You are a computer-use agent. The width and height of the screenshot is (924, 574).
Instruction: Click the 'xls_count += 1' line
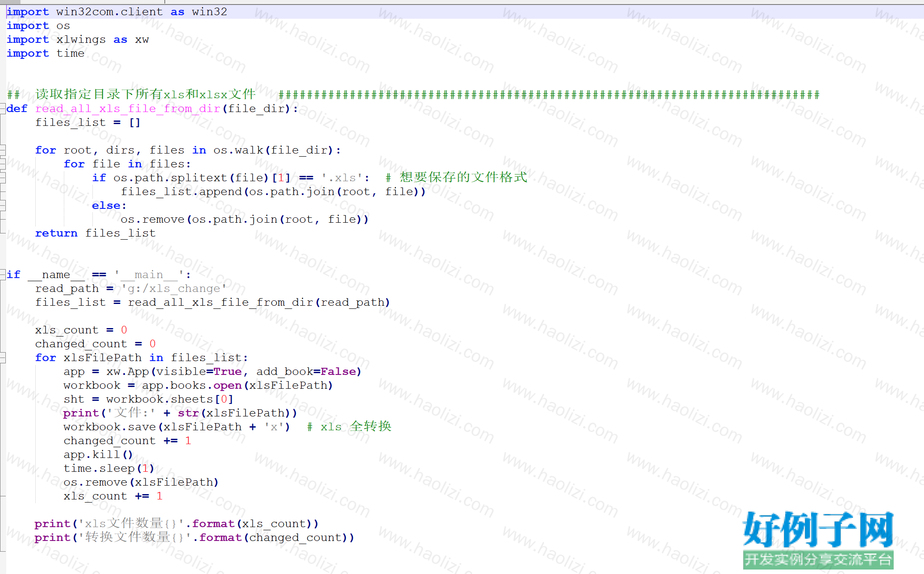[x=113, y=496]
